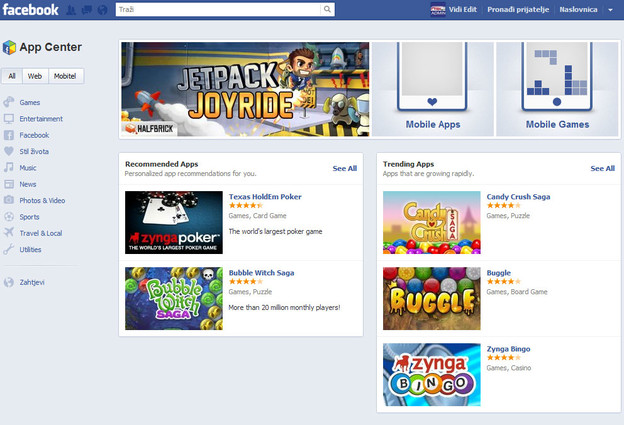Open Buggle game thumbnail
Image resolution: width=624 pixels, height=425 pixels.
(432, 298)
